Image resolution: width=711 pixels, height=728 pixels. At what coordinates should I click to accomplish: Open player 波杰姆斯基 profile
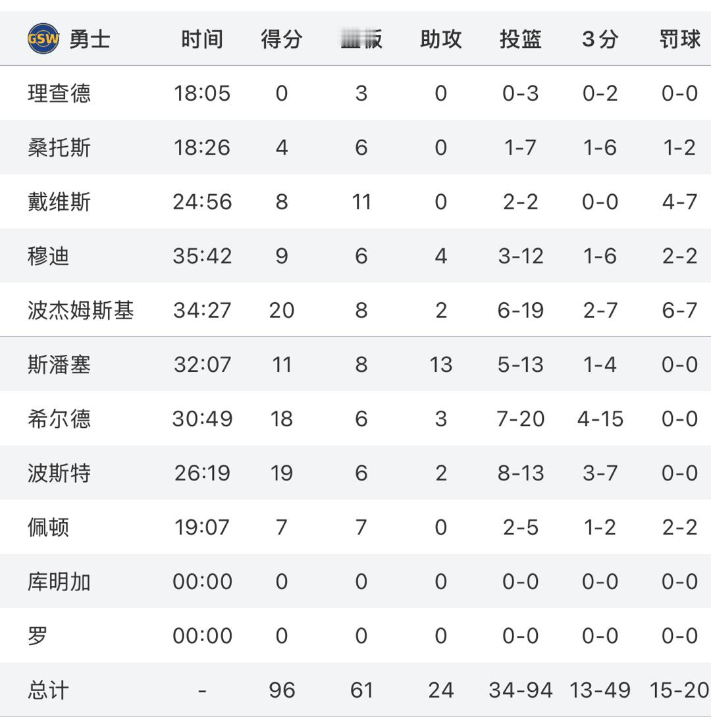tap(81, 310)
